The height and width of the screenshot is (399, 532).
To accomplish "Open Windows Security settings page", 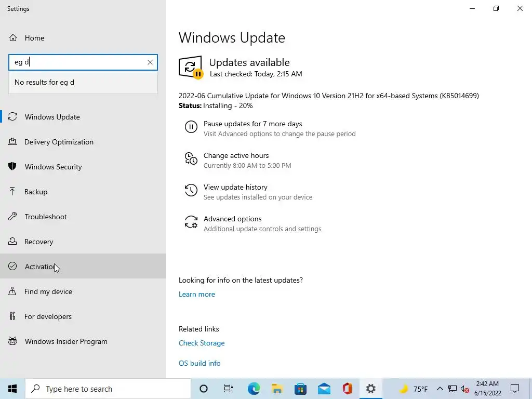I will 83,167.
